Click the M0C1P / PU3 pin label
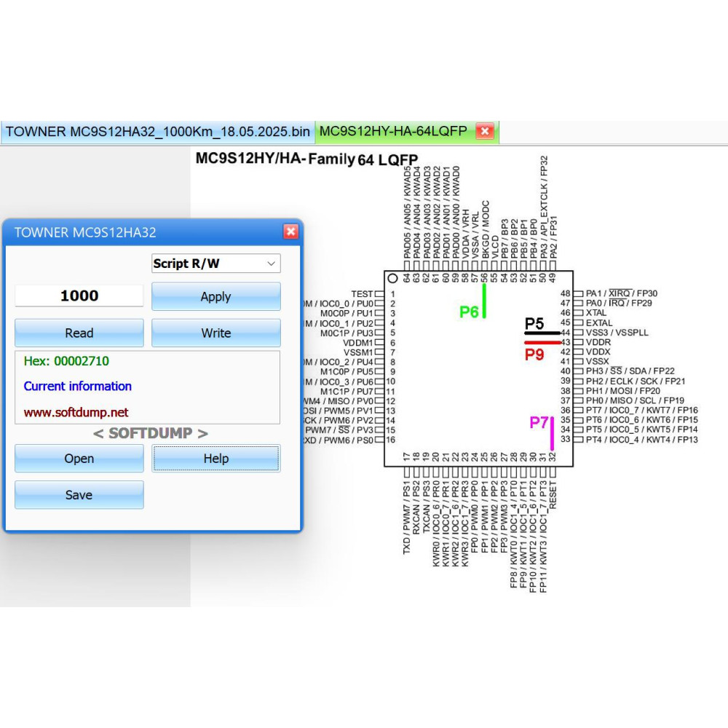 (347, 333)
